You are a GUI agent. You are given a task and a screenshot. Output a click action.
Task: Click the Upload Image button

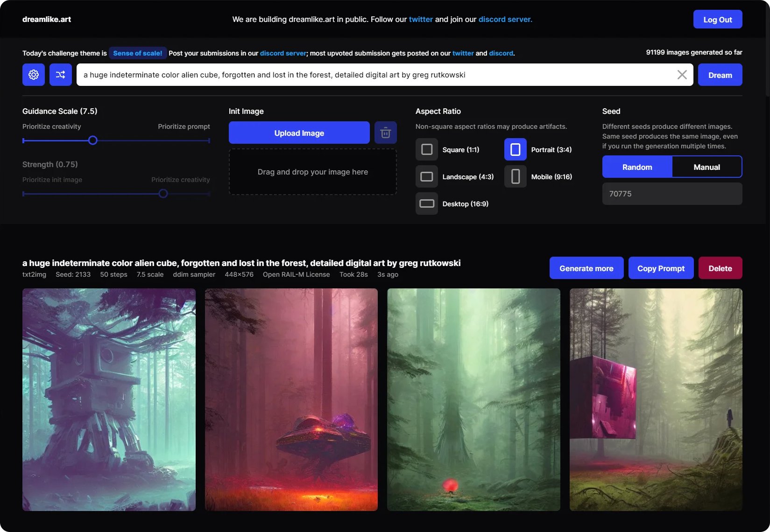(x=299, y=133)
